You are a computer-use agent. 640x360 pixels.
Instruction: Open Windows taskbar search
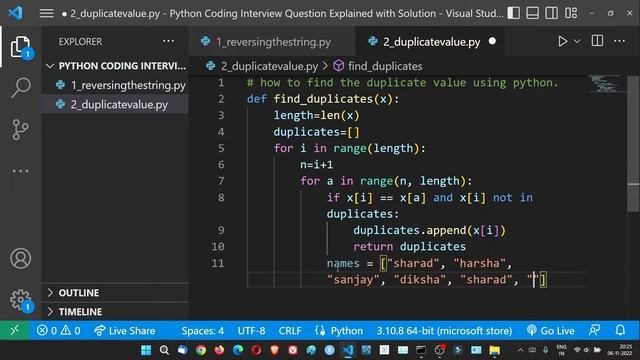(x=164, y=350)
